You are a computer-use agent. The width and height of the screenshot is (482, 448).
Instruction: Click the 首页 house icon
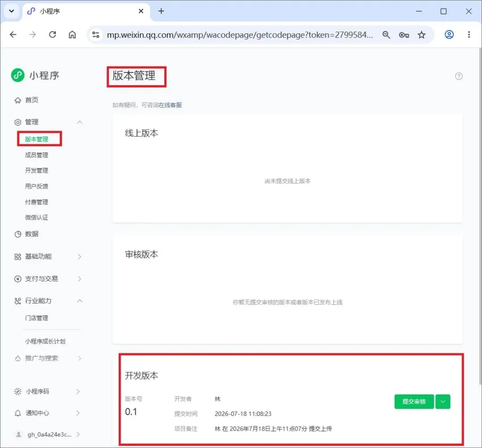(x=17, y=100)
